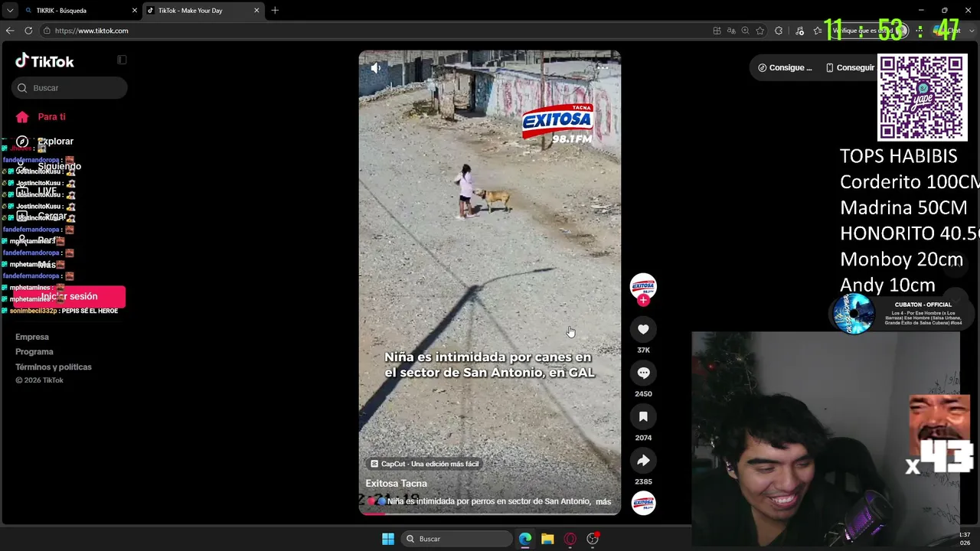Follow Exitosa with the red plus badge

[643, 300]
